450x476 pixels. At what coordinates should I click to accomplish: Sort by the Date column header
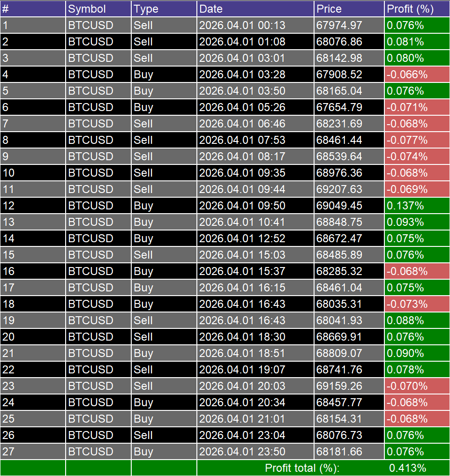click(255, 9)
